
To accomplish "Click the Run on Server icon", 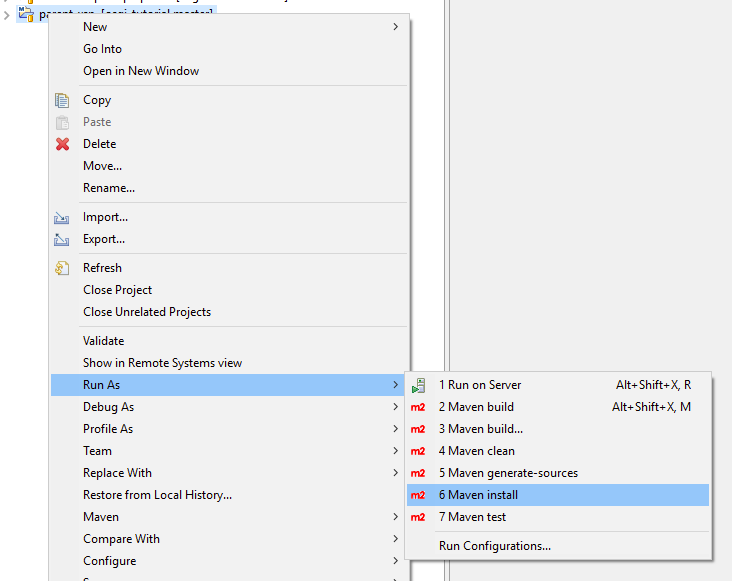I will coord(419,385).
